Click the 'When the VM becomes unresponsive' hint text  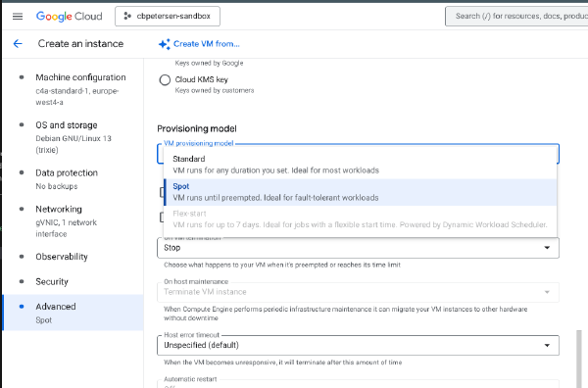[x=283, y=363]
